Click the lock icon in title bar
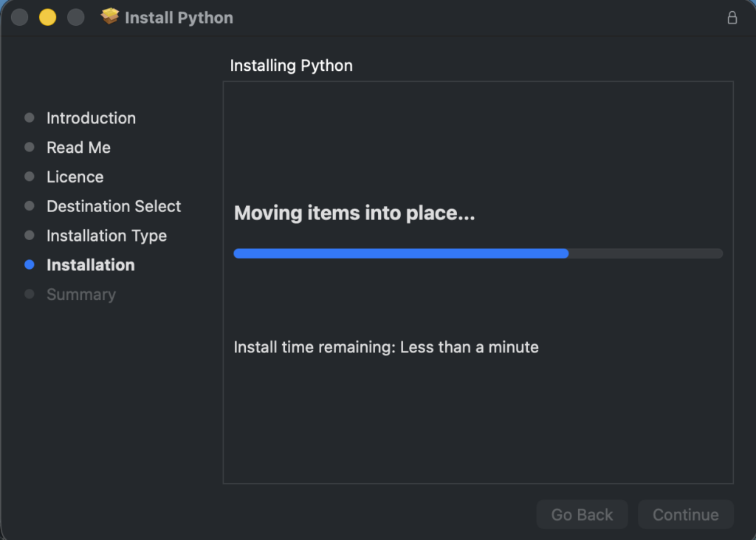This screenshot has width=756, height=540. [x=732, y=18]
